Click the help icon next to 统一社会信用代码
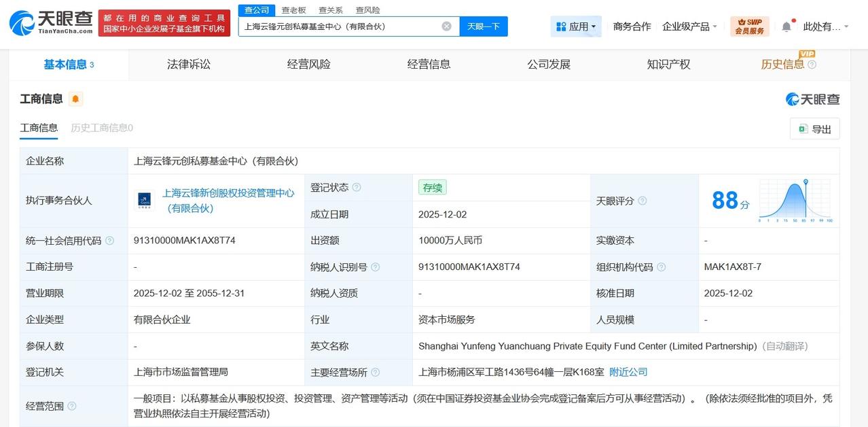The width and height of the screenshot is (868, 427). click(111, 240)
